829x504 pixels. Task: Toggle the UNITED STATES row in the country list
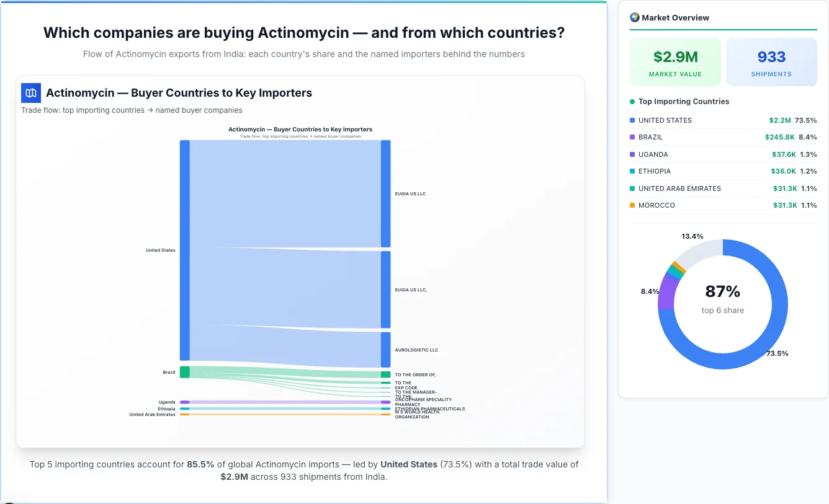(723, 120)
